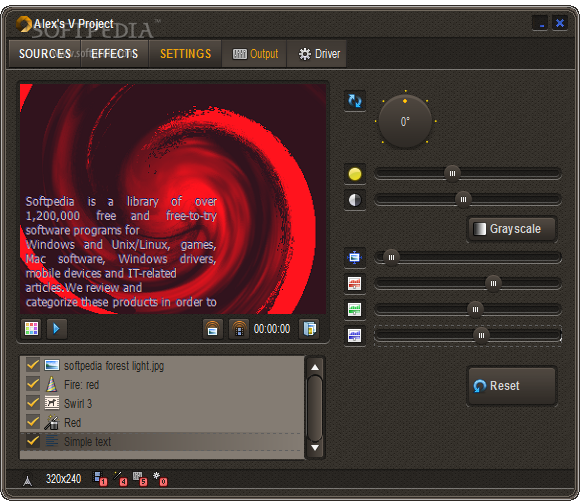Minimize the Alex's V Project window
Viewport: 580px width, 501px height.
tap(540, 23)
